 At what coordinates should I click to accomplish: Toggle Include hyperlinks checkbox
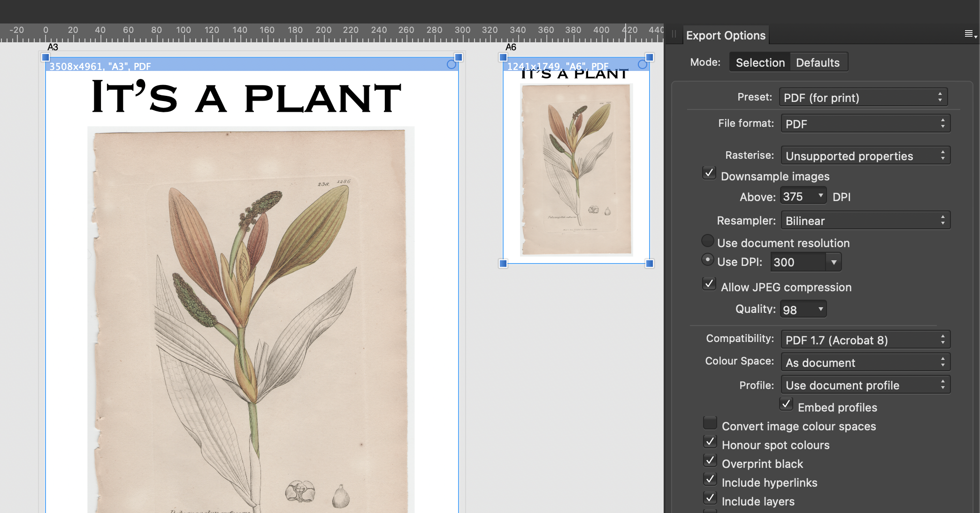point(710,479)
